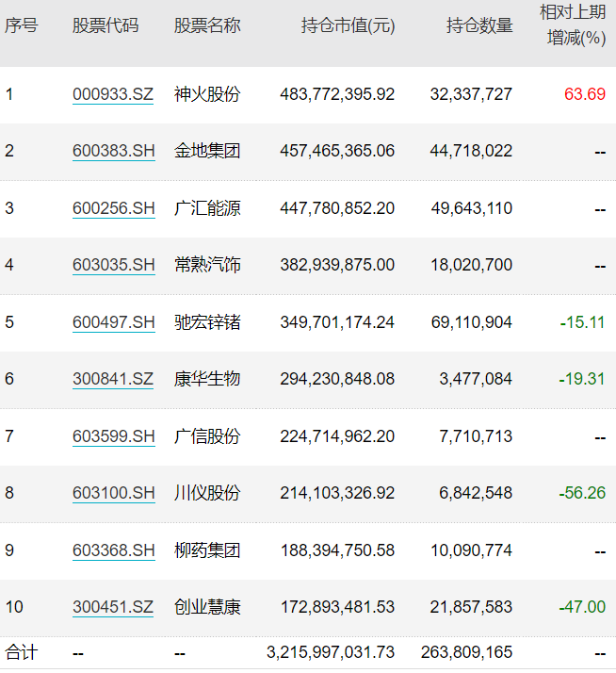Select stock name 驰宏锌锗

point(207,322)
